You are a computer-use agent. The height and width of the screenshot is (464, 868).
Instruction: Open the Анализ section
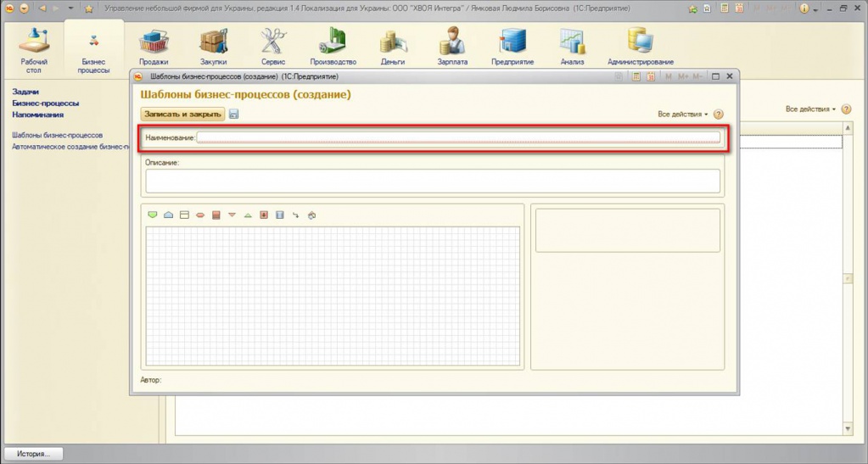572,48
